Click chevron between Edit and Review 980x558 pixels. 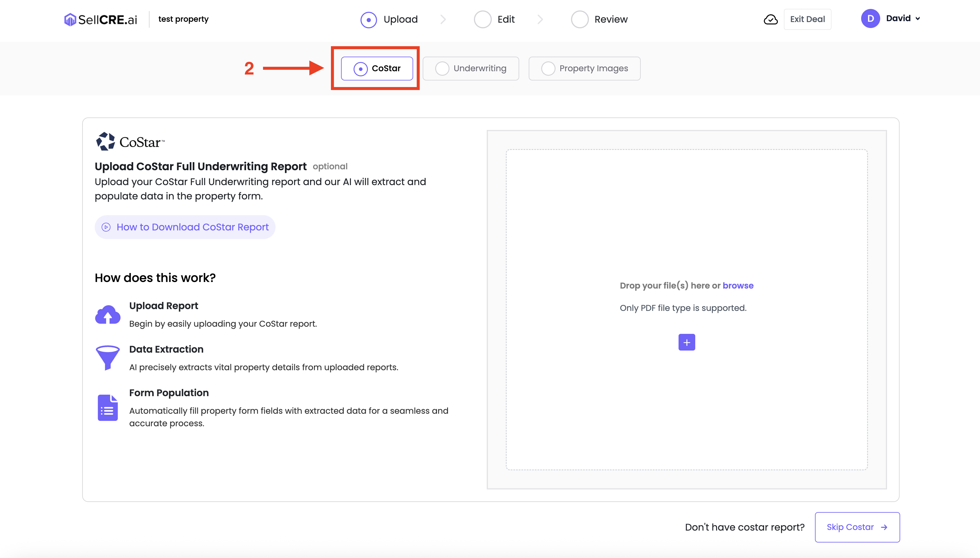tap(540, 19)
